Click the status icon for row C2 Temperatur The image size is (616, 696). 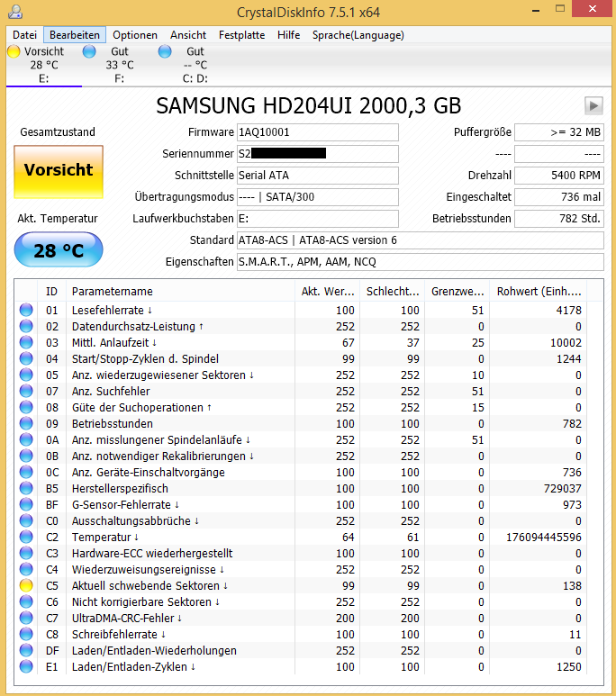26,537
